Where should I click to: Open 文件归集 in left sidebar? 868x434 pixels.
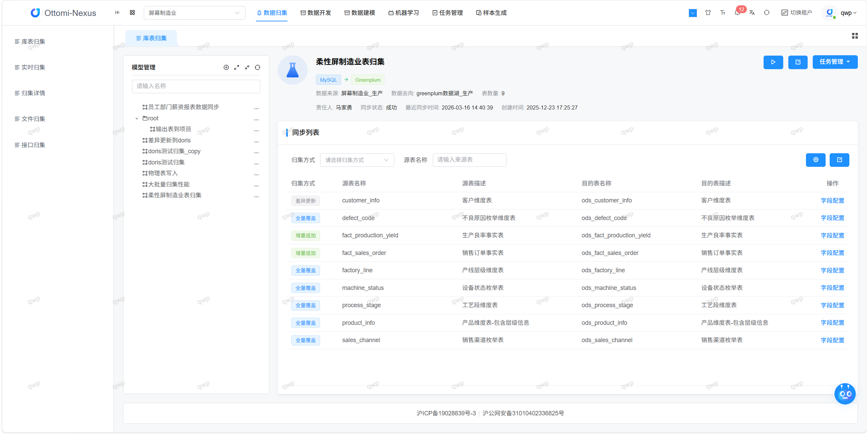click(x=30, y=119)
